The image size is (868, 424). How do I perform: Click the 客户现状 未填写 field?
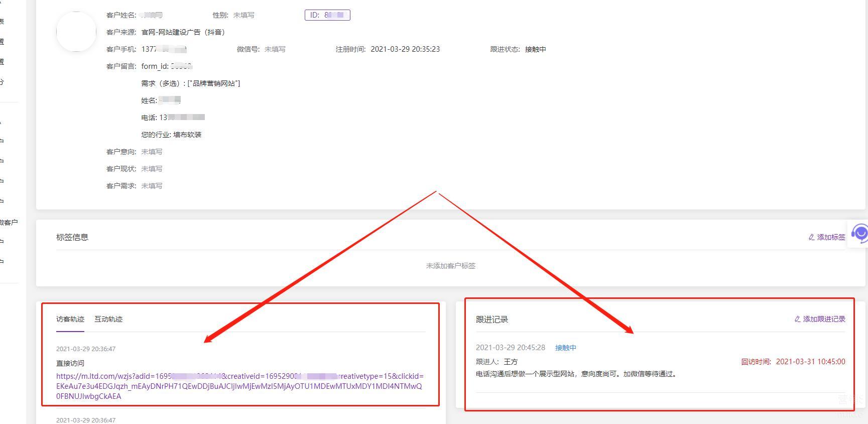click(x=152, y=169)
